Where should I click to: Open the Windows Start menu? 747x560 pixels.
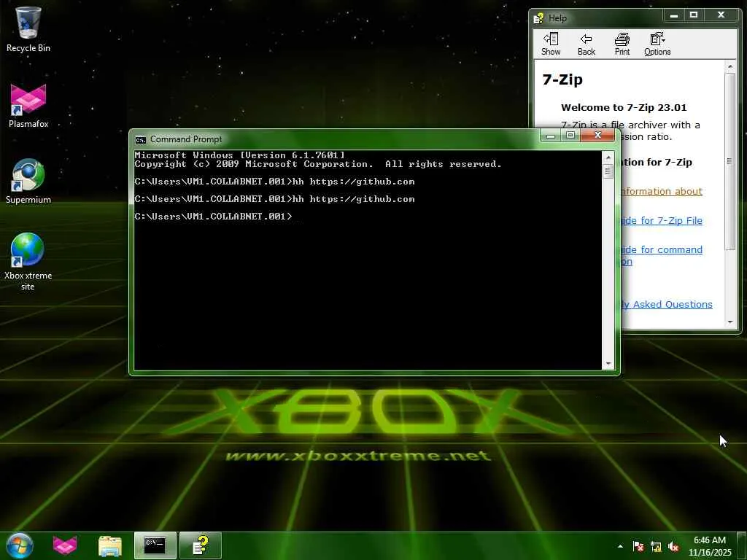pyautogui.click(x=20, y=545)
